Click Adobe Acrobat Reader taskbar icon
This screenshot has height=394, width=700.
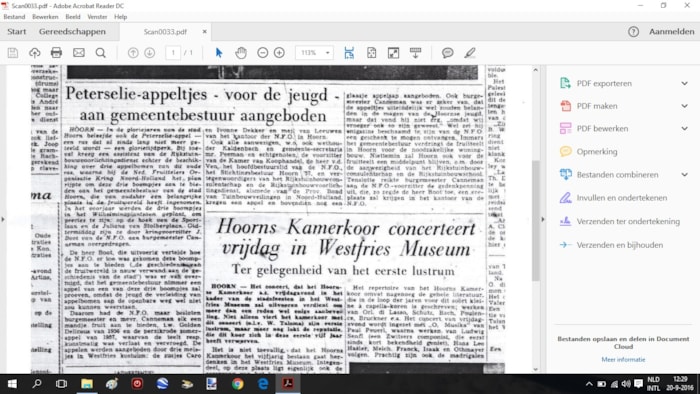point(288,384)
